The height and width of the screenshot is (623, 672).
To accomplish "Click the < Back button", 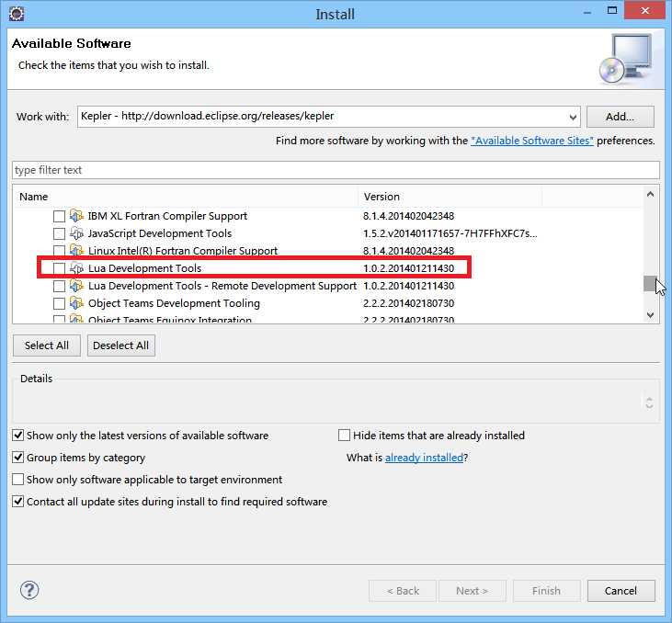I will point(403,591).
